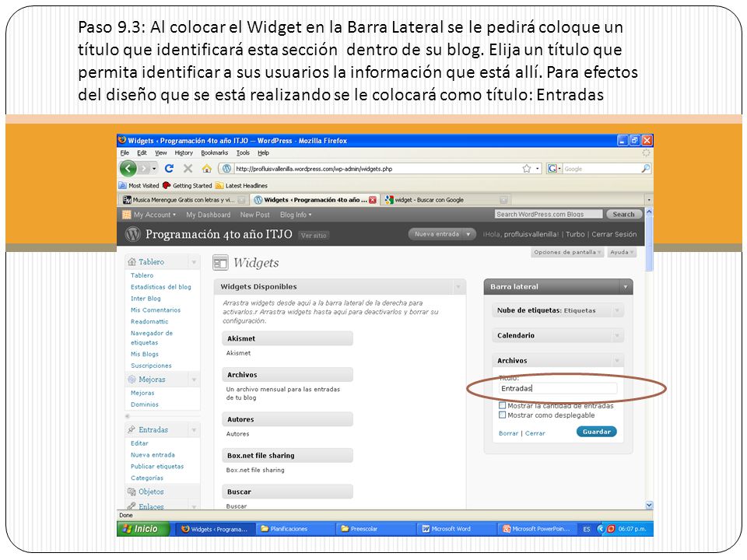
Task: Click the Google search magnifier icon
Action: 646,169
